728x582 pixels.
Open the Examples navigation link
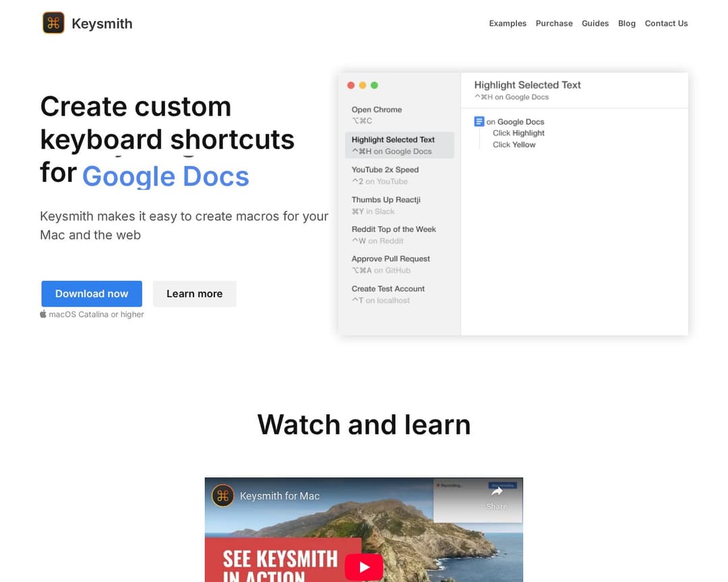coord(508,24)
